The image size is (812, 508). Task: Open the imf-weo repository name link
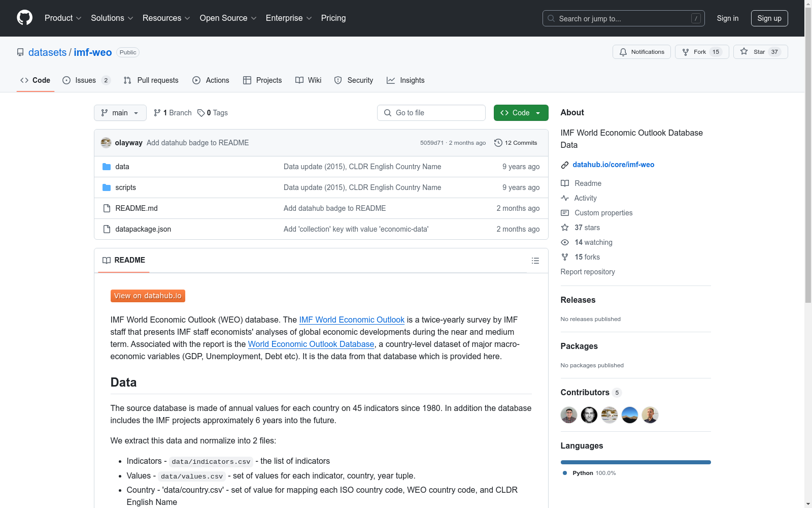(93, 52)
